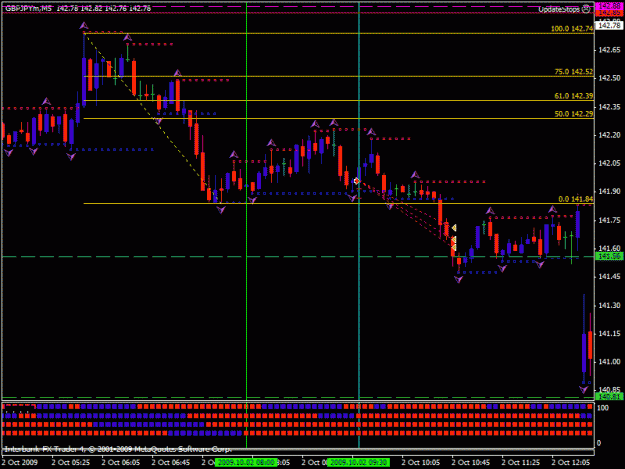
Task: Select the white diamond order marker on chart
Action: tap(357, 181)
